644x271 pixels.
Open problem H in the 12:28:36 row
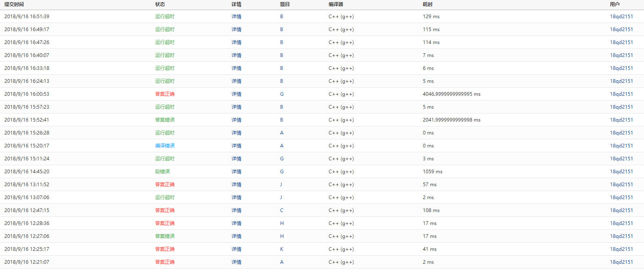click(x=282, y=223)
